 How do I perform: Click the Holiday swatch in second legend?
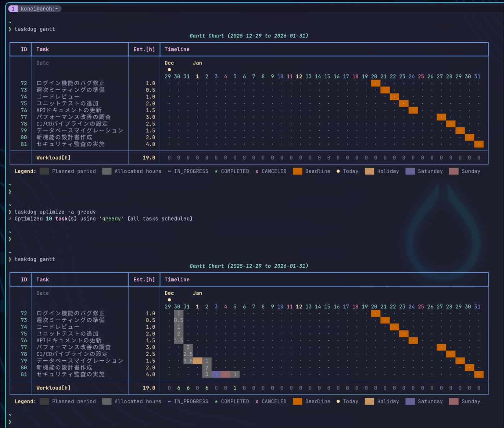click(369, 401)
